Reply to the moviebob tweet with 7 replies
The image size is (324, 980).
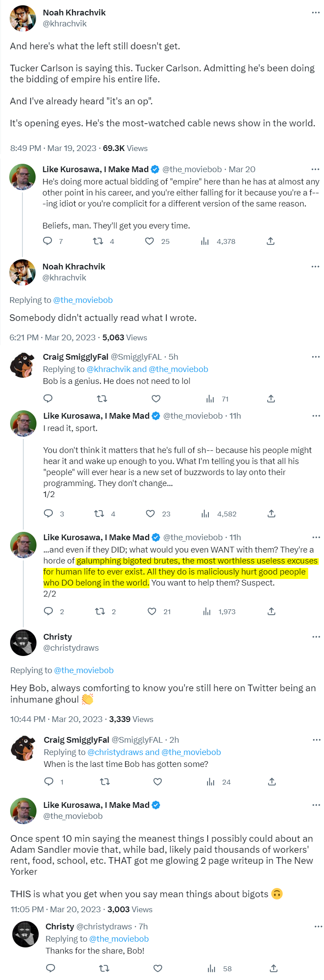tap(47, 241)
